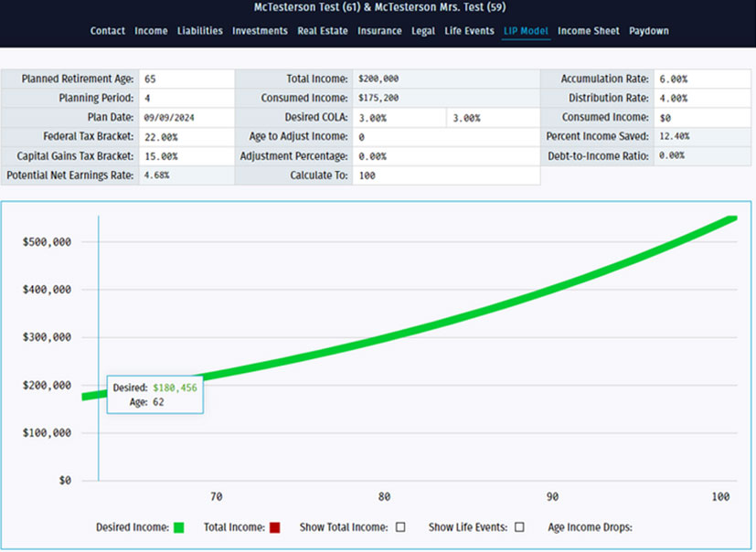Go to the Investments tab
The height and width of the screenshot is (552, 756).
[x=260, y=31]
